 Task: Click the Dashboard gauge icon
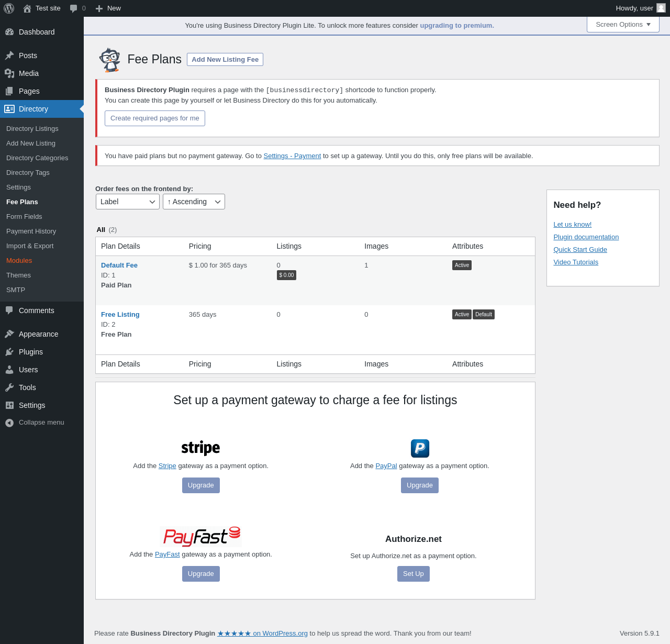[x=9, y=32]
